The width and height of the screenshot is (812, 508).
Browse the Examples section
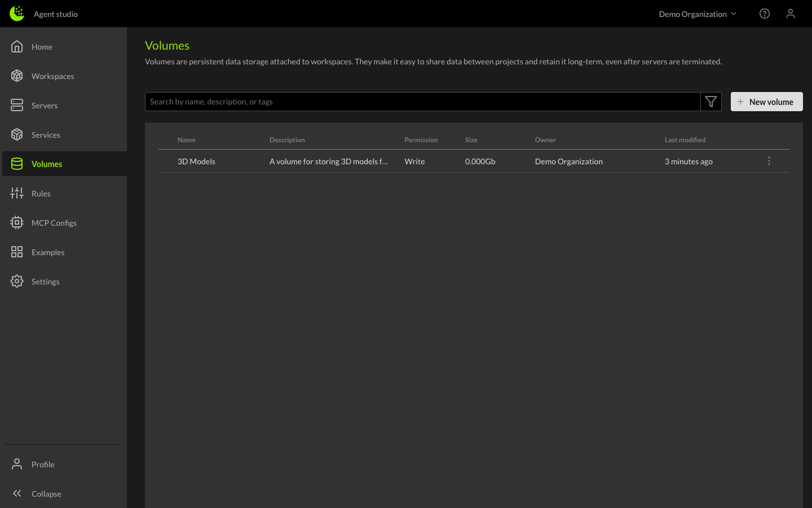(48, 252)
